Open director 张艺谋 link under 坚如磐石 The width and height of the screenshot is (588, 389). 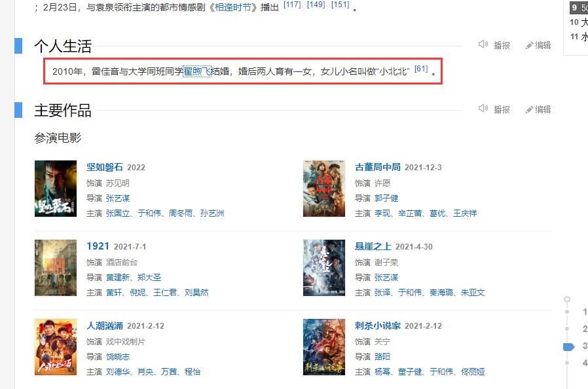tap(118, 198)
